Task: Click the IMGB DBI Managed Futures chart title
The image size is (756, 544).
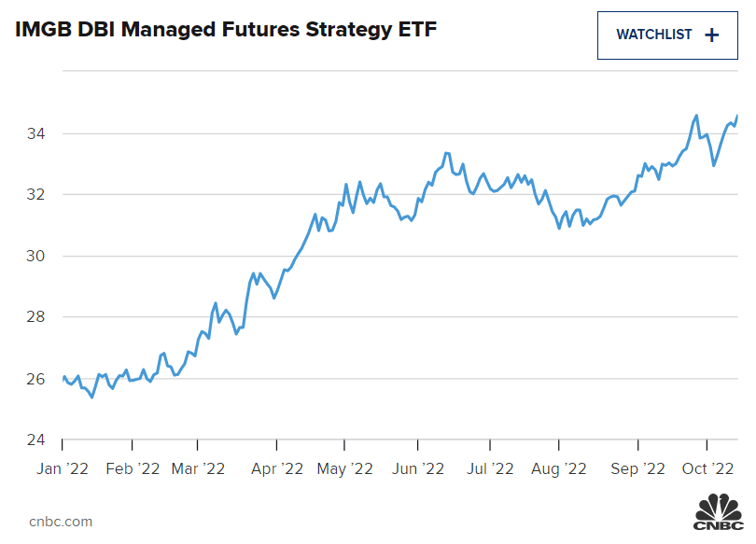Action: pyautogui.click(x=227, y=30)
